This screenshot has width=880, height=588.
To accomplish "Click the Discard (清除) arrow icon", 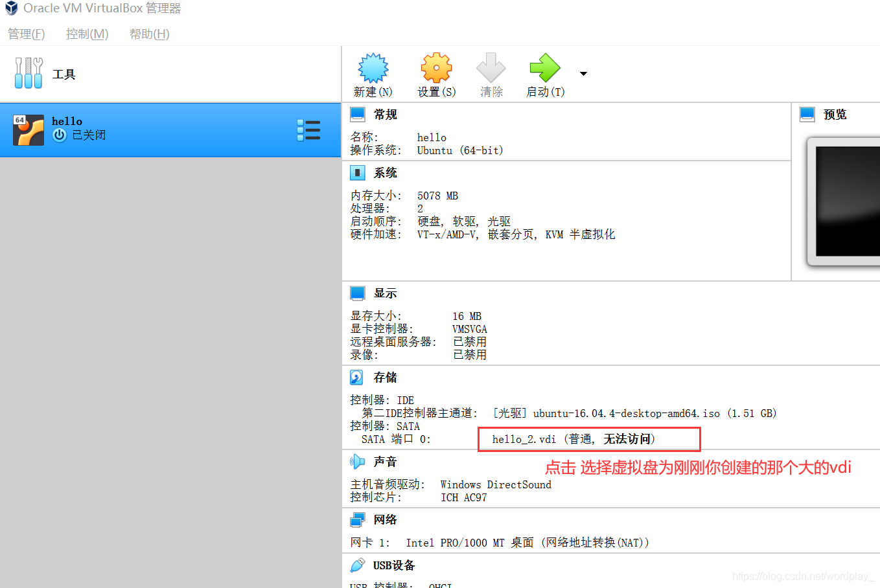I will click(x=491, y=68).
